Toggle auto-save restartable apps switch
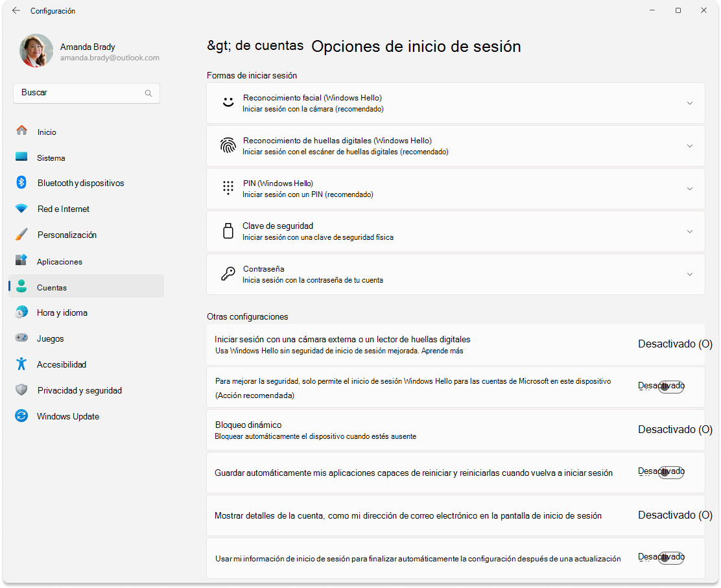The height and width of the screenshot is (588, 721). coord(670,472)
